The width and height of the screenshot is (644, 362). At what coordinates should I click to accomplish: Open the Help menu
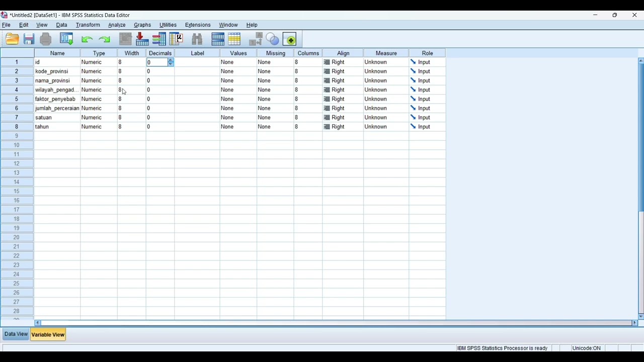point(252,25)
